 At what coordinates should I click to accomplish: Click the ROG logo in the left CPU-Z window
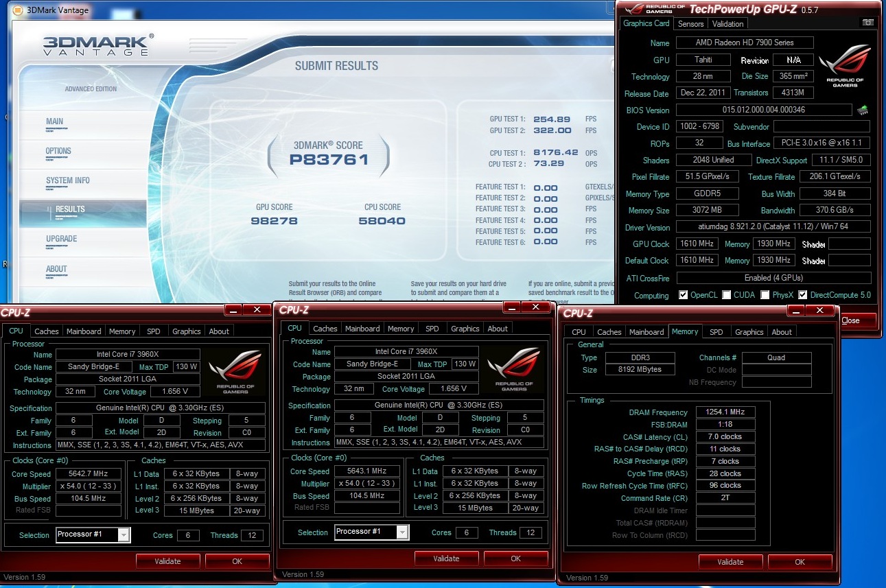237,371
